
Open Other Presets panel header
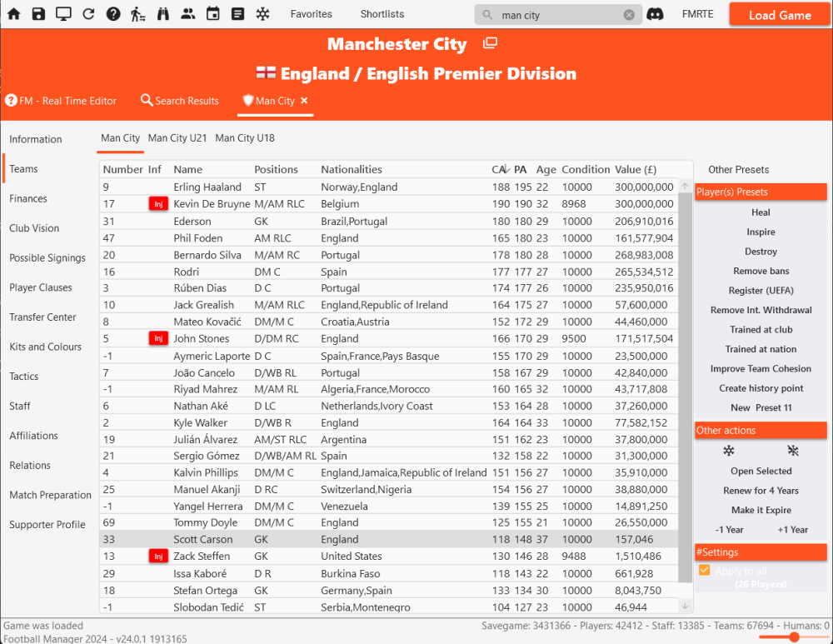tap(738, 170)
